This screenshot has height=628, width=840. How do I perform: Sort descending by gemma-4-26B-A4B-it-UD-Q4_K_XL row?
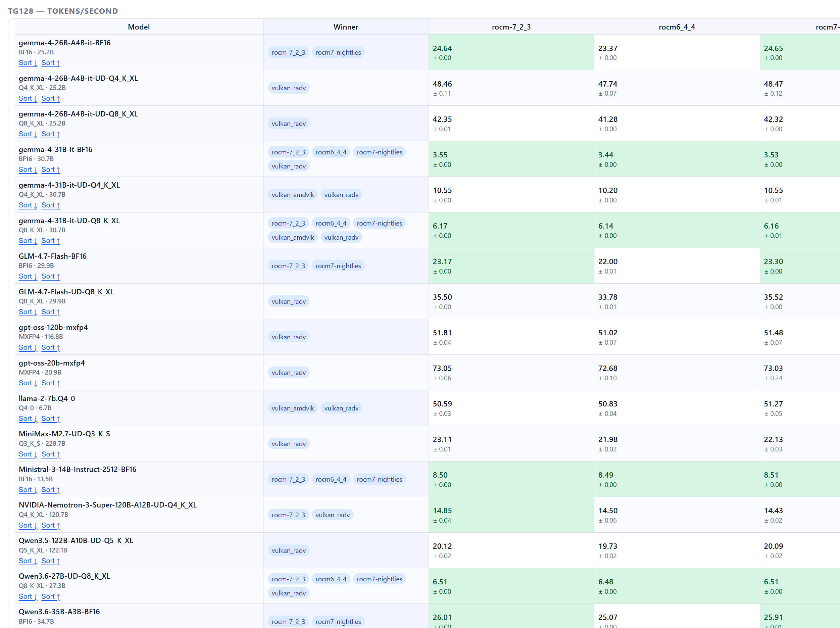28,98
